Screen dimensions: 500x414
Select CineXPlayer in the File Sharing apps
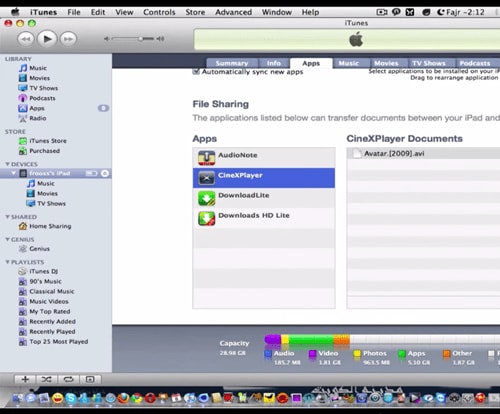click(264, 178)
